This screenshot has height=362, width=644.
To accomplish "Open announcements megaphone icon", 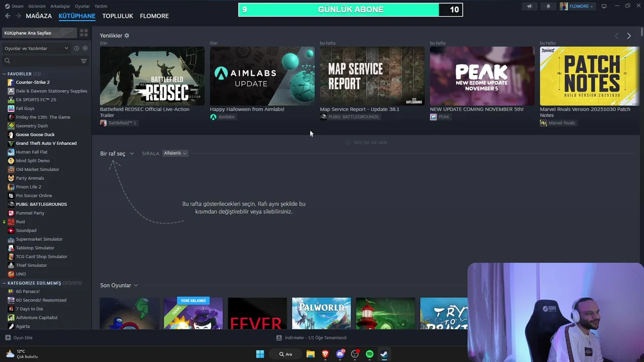I will click(x=529, y=6).
